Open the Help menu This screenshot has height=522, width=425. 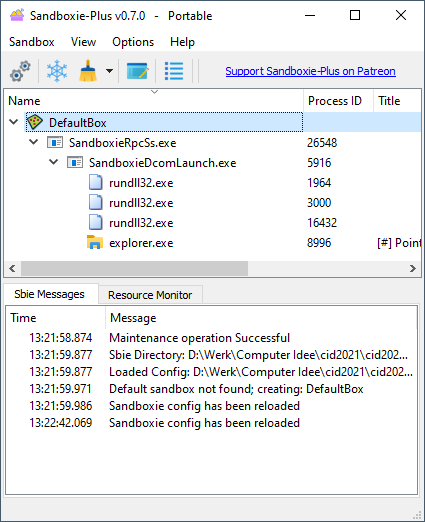point(182,42)
